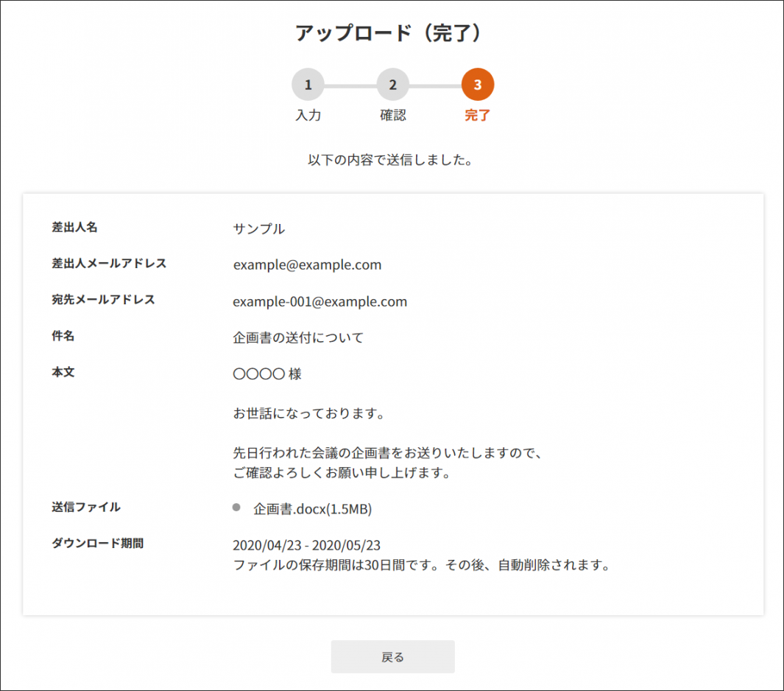This screenshot has width=784, height=691.
Task: Click the アップロード（完了） page heading
Action: pos(392,33)
